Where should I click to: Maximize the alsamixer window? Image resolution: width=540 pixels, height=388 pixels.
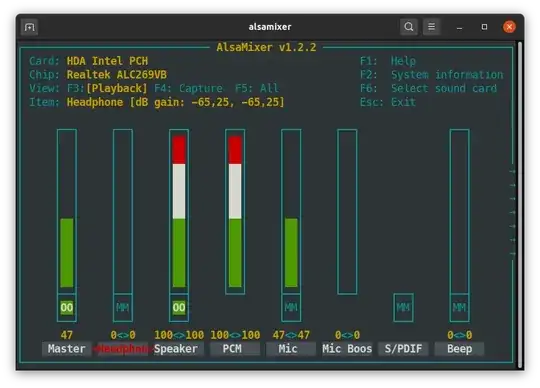coord(484,27)
